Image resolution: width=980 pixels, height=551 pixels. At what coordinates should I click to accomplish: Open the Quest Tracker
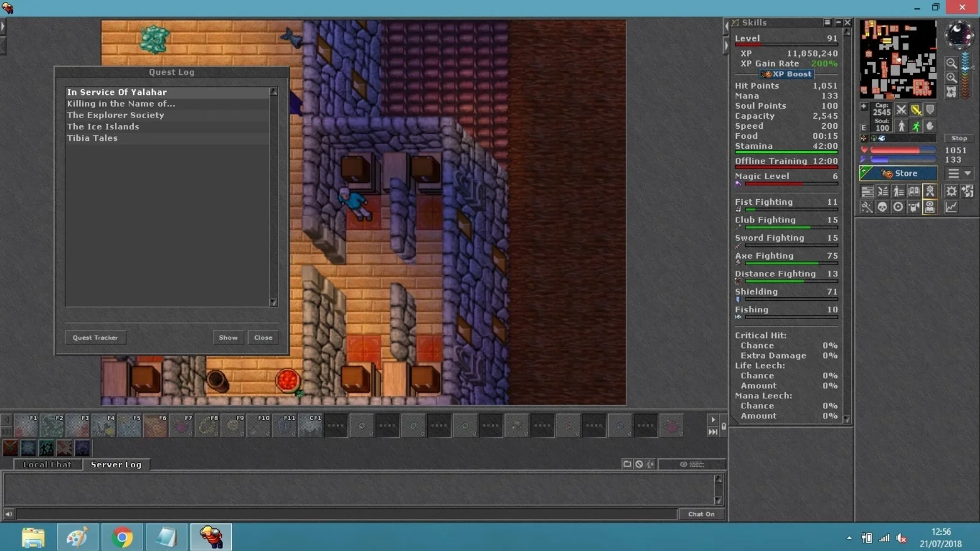pos(95,337)
